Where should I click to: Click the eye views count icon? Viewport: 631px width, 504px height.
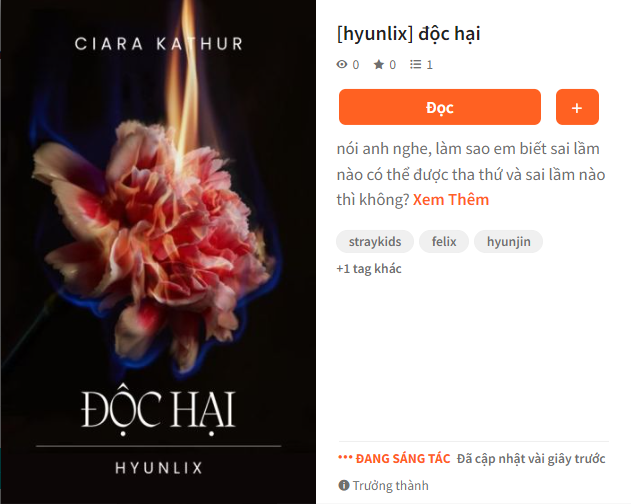coord(342,64)
